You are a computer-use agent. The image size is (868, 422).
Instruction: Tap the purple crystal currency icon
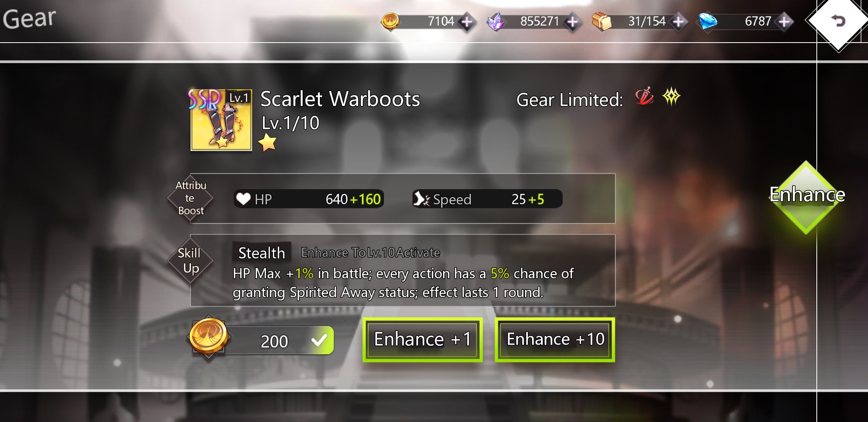pyautogui.click(x=495, y=21)
